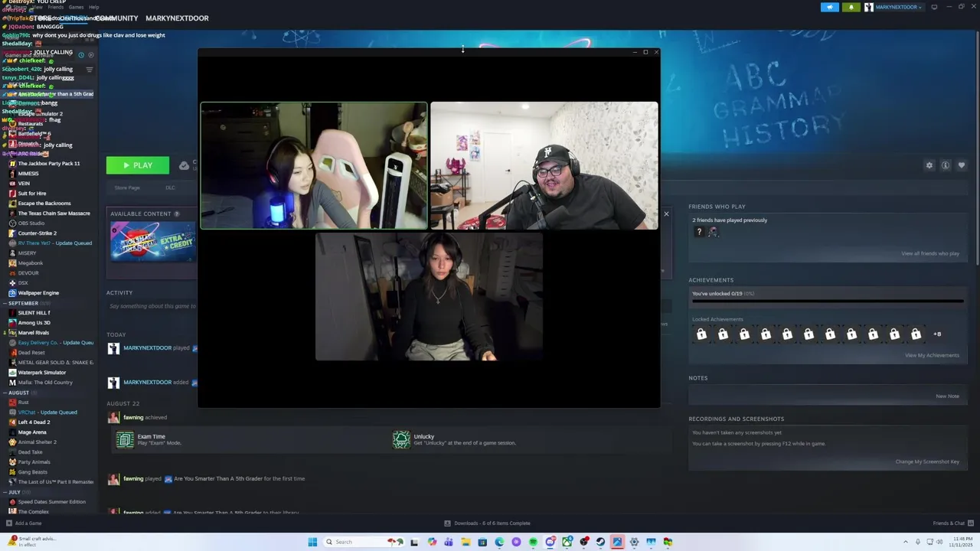Open the MARKYNEXTDOOR profile menu tab
This screenshot has height=551, width=980.
[177, 18]
